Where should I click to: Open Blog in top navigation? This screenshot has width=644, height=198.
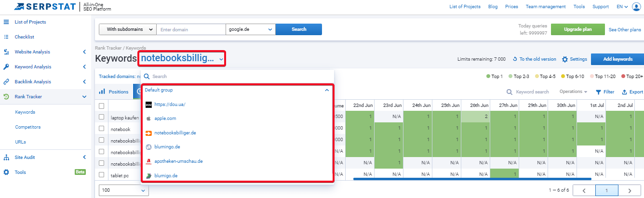tap(493, 7)
